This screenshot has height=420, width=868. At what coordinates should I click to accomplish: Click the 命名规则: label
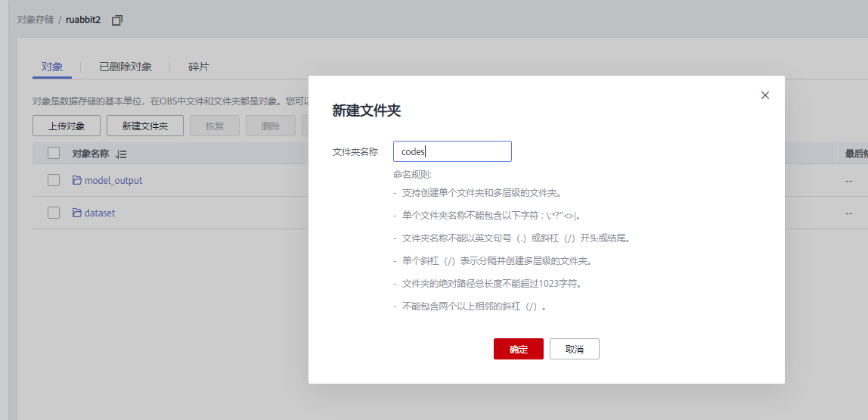pyautogui.click(x=412, y=175)
